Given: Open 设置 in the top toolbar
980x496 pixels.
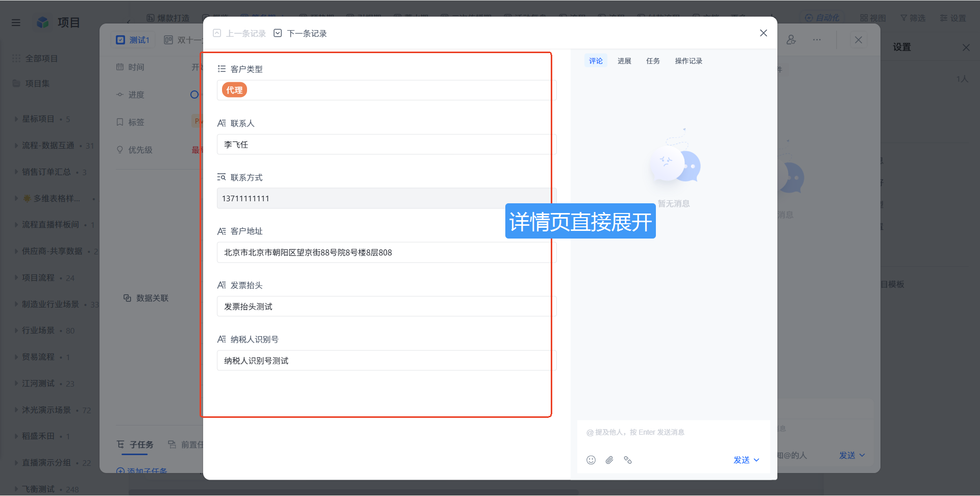Looking at the screenshot, I should point(953,18).
